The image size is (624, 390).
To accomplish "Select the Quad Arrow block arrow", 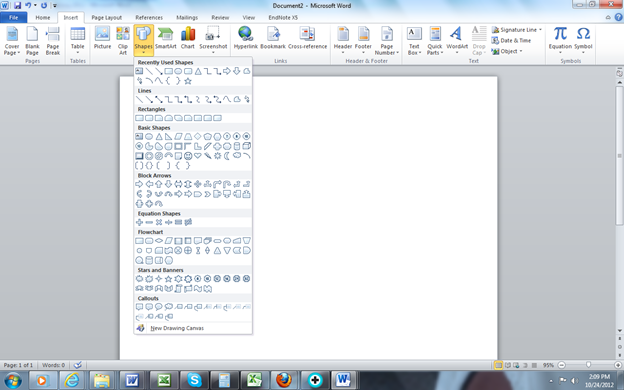I will [x=198, y=184].
